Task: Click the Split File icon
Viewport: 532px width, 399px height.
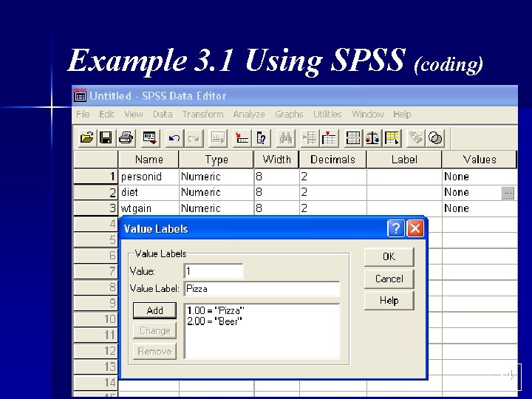Action: point(353,138)
